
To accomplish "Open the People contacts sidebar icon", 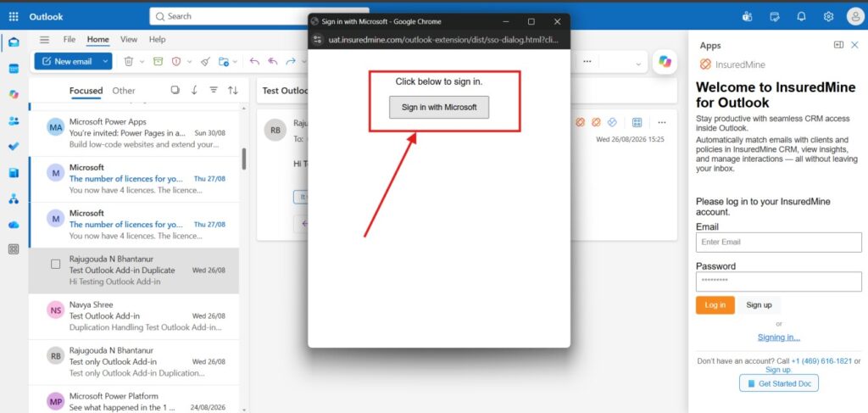I will pyautogui.click(x=14, y=120).
